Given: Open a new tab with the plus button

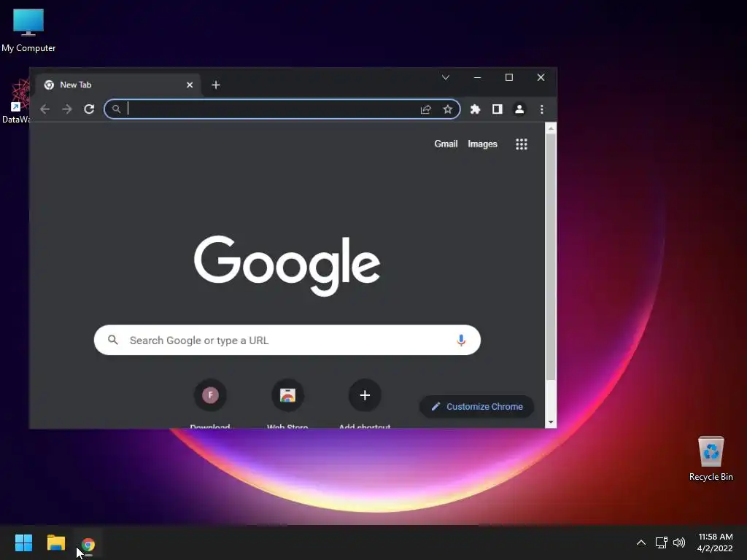Looking at the screenshot, I should click(x=216, y=85).
